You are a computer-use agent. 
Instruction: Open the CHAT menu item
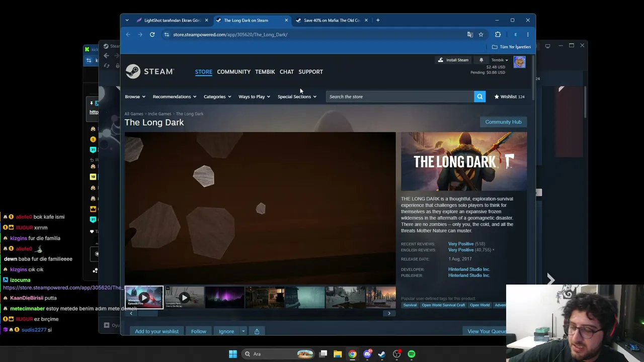286,72
